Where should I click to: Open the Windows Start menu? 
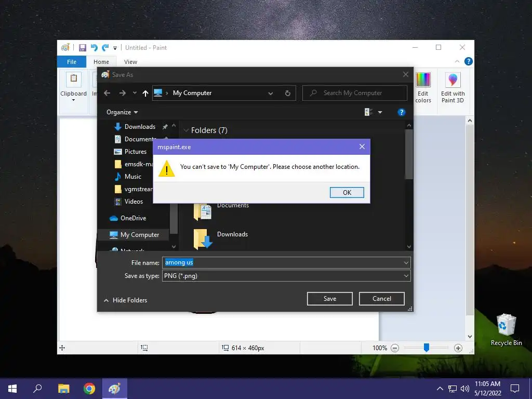(x=12, y=389)
